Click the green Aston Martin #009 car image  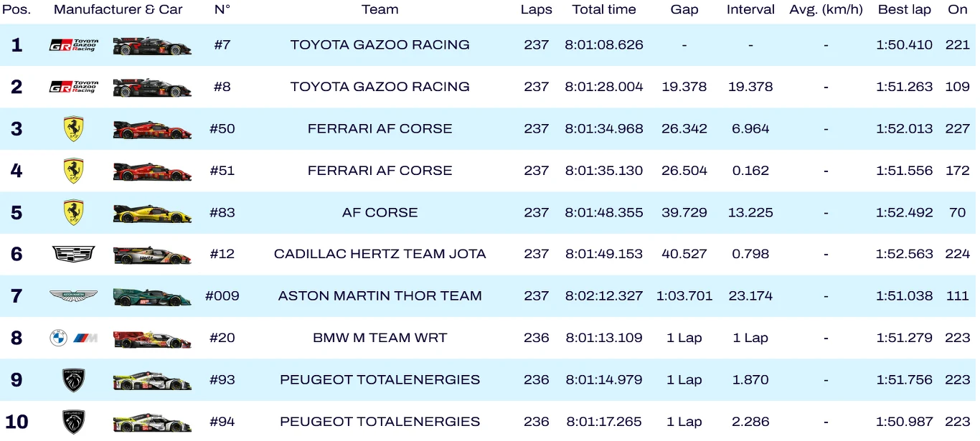[x=152, y=296]
